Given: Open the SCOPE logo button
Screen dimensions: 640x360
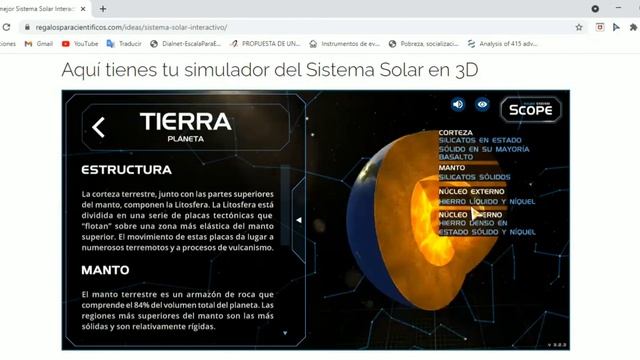Looking at the screenshot, I should tap(531, 110).
